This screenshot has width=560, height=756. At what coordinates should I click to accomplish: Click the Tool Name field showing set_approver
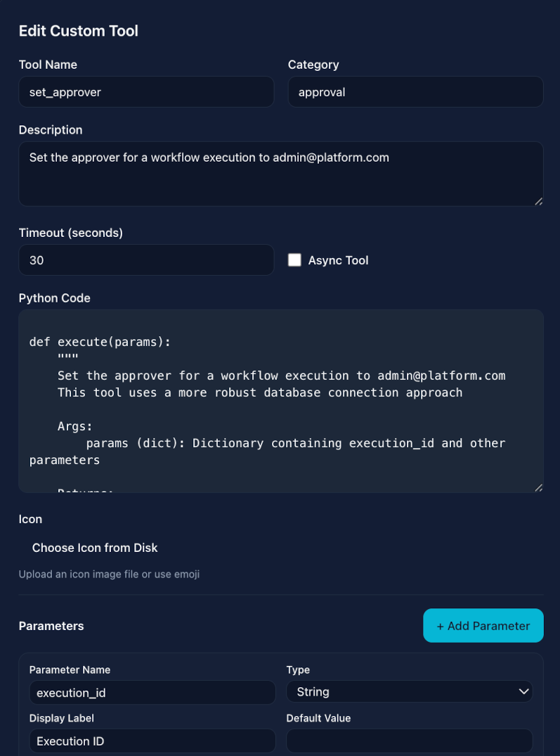coord(146,91)
